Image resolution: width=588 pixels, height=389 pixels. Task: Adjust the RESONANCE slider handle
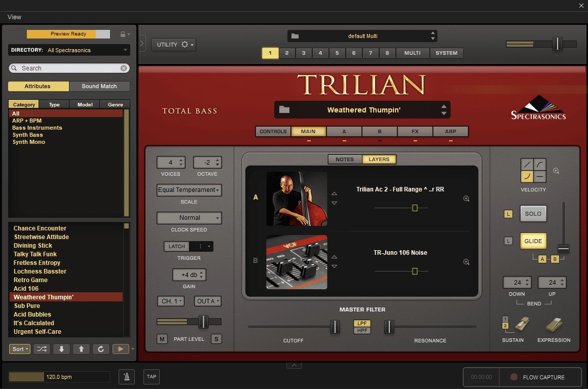coord(389,327)
